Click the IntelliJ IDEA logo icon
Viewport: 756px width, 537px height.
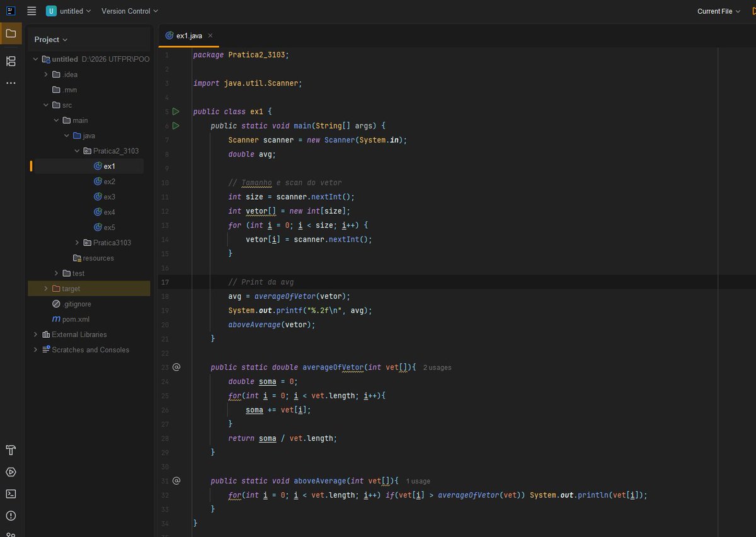11,11
